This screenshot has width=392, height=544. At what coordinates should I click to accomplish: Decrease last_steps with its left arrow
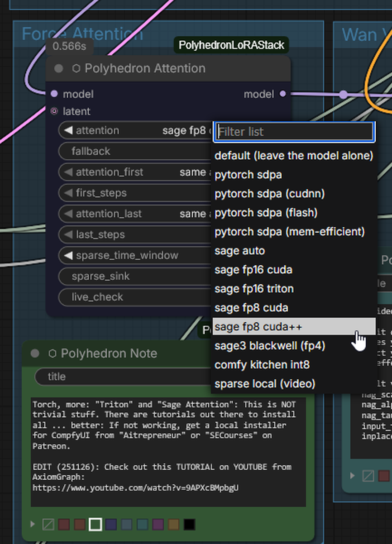pyautogui.click(x=68, y=234)
